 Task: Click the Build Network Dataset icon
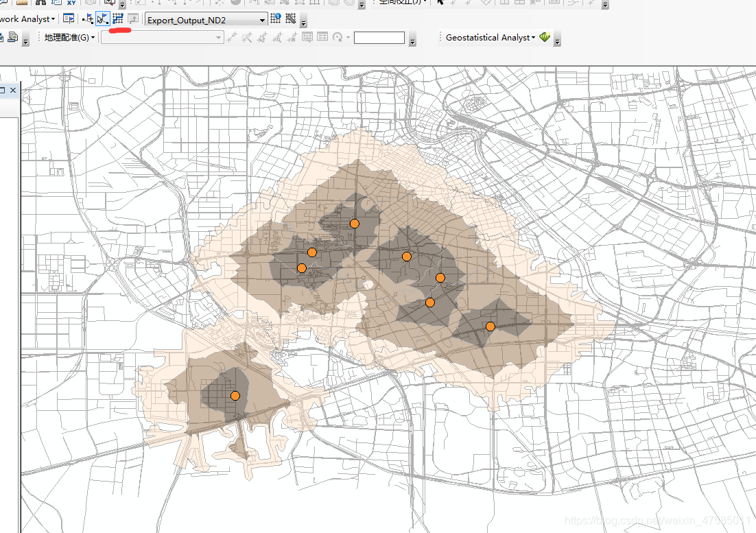click(x=290, y=19)
